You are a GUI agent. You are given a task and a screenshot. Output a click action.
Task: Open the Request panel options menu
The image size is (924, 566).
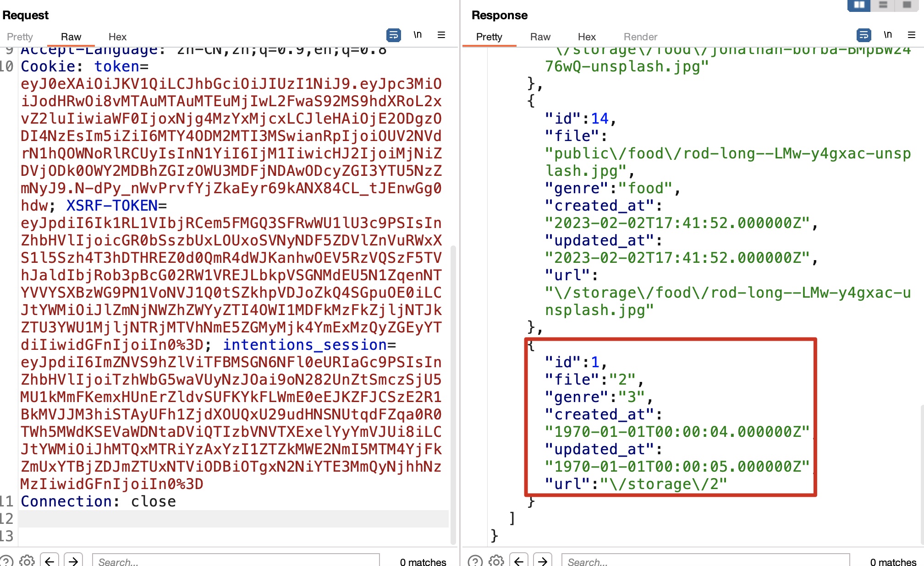pos(441,35)
